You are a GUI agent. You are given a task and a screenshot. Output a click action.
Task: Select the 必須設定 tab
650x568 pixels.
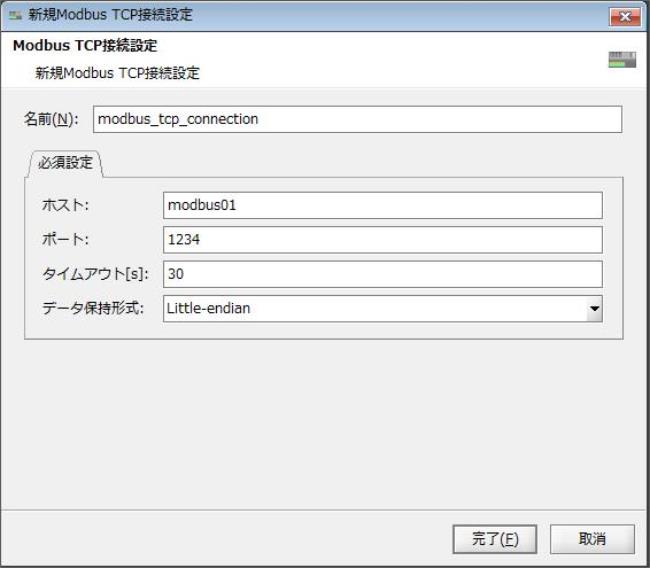tap(66, 161)
